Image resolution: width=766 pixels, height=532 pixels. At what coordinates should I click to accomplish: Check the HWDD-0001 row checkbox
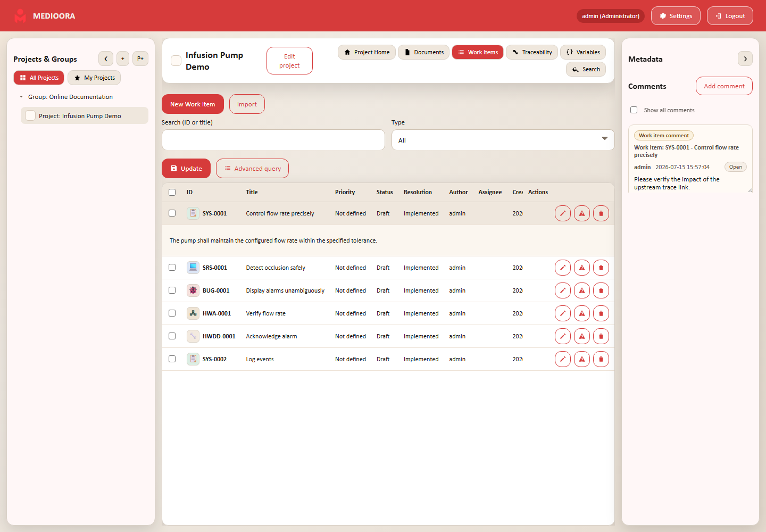pyautogui.click(x=172, y=336)
